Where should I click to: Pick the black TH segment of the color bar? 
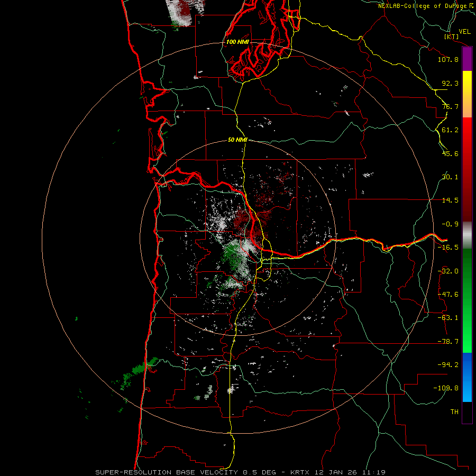467,412
